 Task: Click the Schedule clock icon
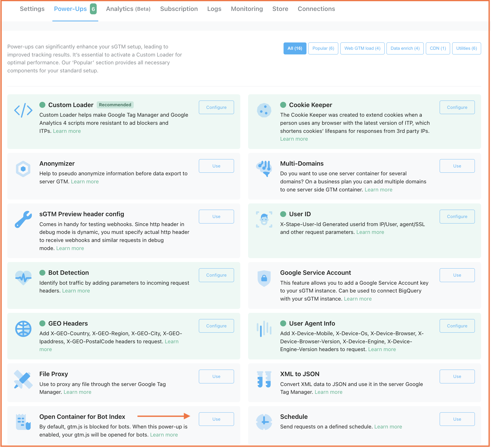click(x=264, y=422)
